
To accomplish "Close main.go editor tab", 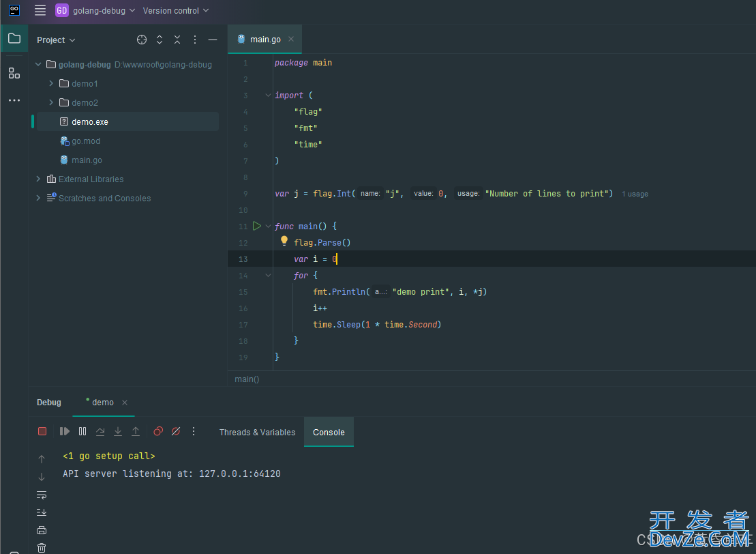I will pyautogui.click(x=291, y=39).
